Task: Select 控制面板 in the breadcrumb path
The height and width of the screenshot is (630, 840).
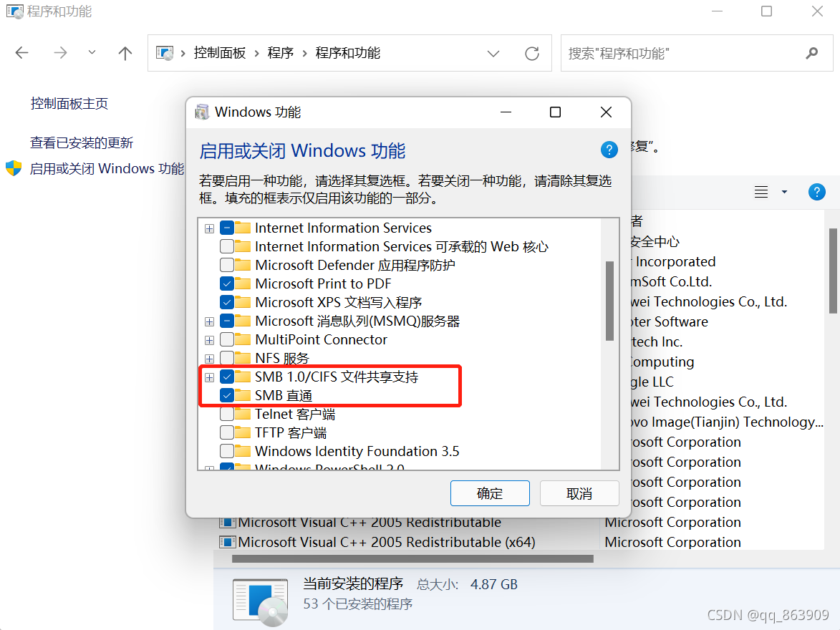Action: coord(220,52)
